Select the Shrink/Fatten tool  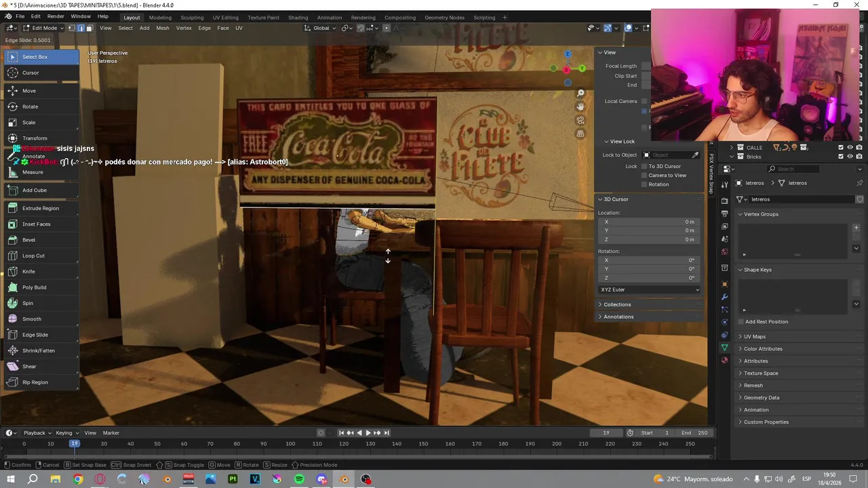click(41, 350)
